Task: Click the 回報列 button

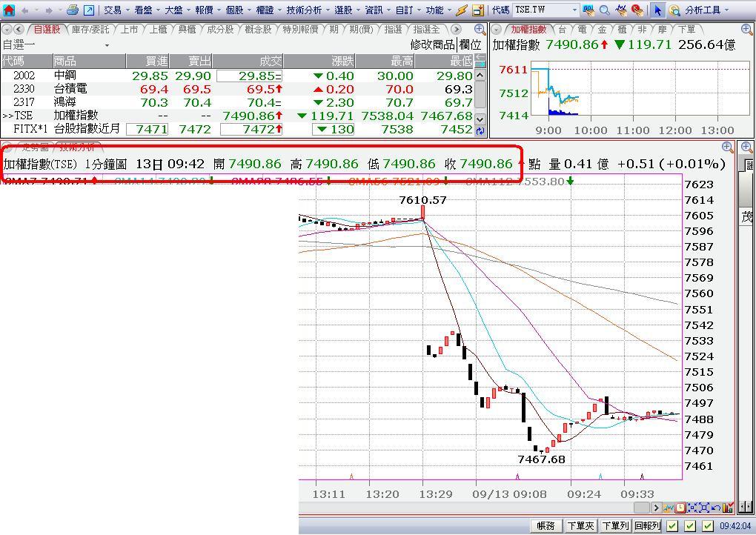Action: pos(648,526)
